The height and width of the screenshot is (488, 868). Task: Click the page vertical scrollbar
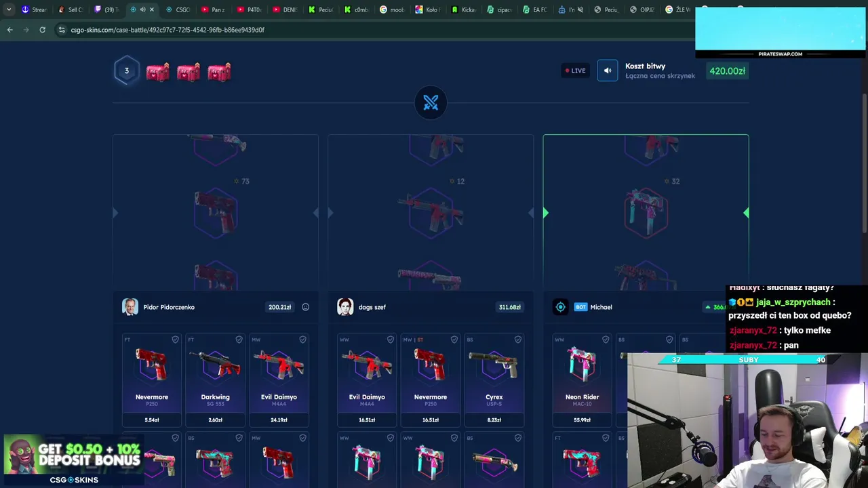pyautogui.click(x=865, y=163)
